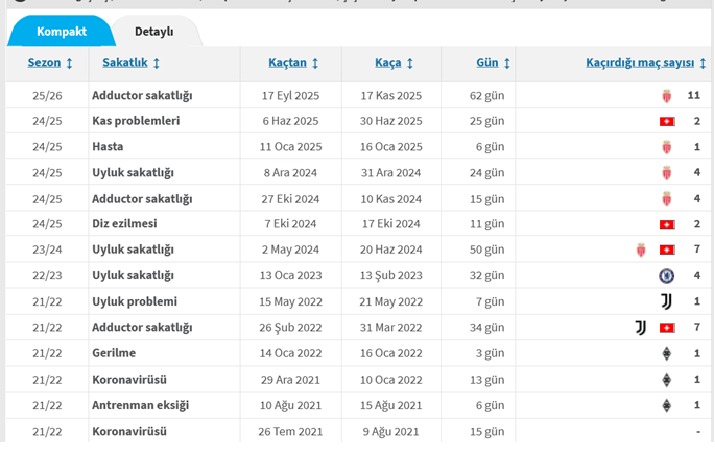Click the Gerilme injury entry

tap(114, 353)
